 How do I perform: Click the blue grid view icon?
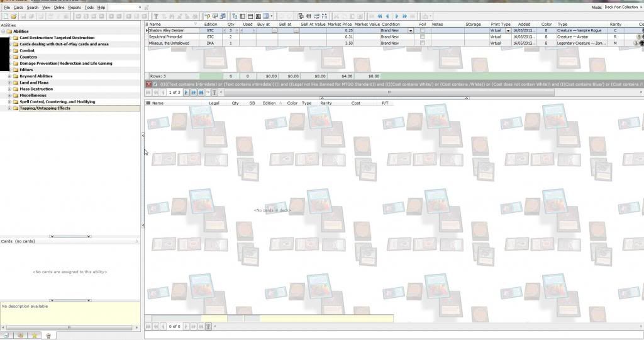point(266,16)
